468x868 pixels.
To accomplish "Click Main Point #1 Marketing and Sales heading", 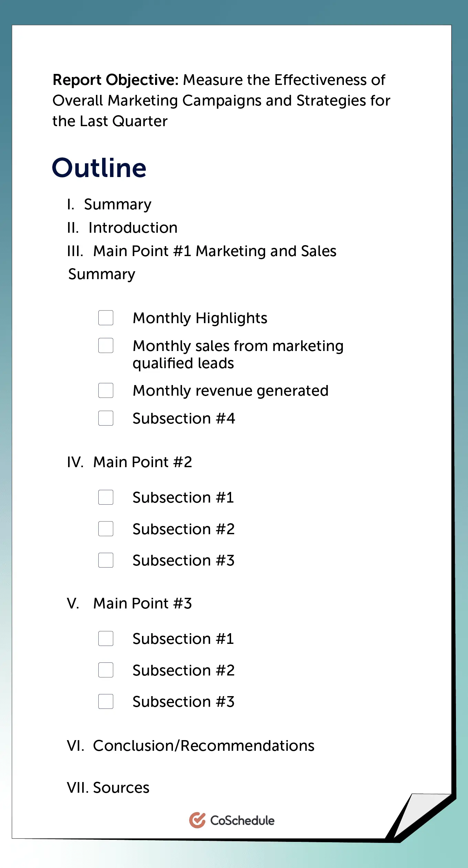I will click(202, 251).
